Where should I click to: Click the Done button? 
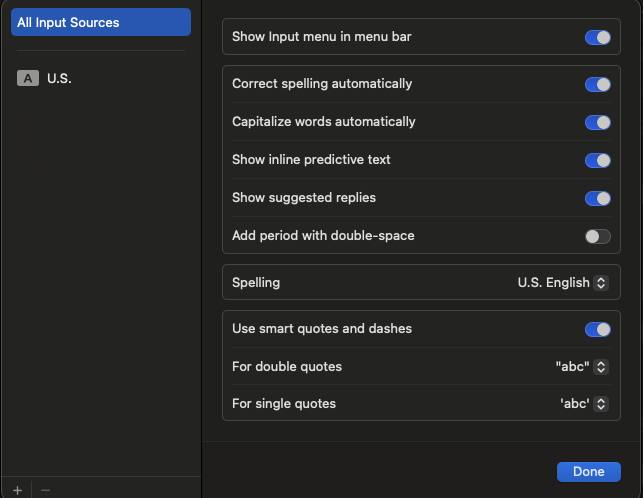pos(588,472)
